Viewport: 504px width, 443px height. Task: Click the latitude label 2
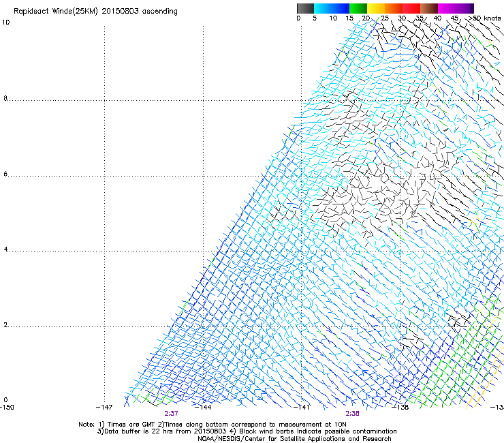tap(5, 325)
